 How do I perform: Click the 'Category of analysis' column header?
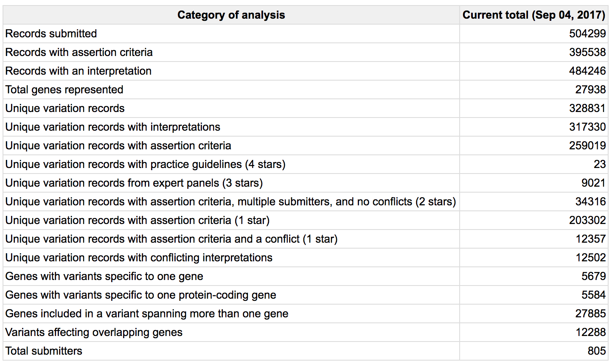click(231, 15)
